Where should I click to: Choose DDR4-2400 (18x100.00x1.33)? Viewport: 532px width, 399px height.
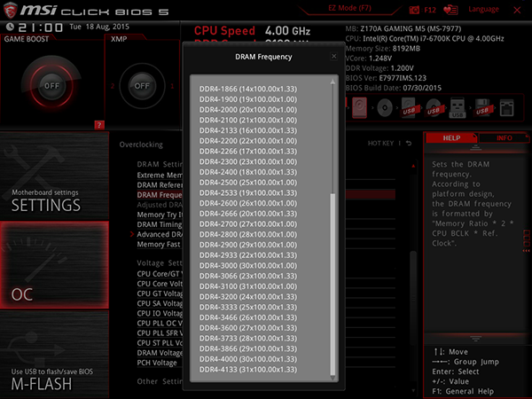[248, 172]
